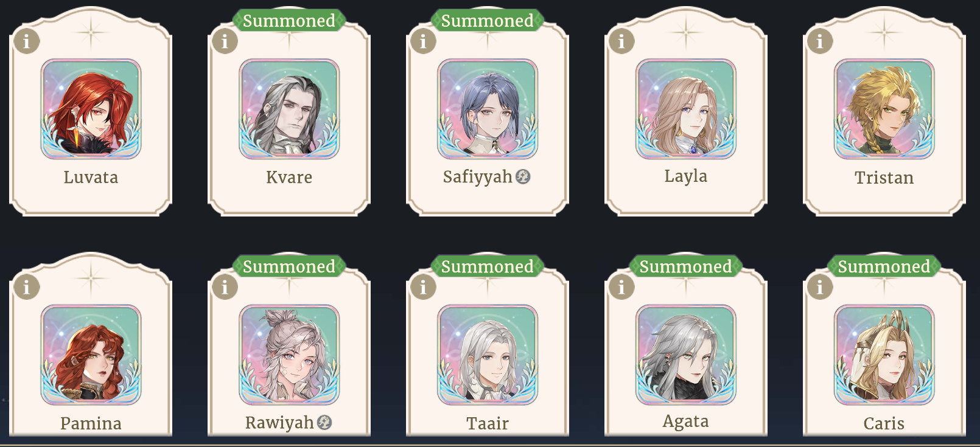Open info icon on Luvata's card
Viewport: 980px width, 447px height.
click(x=26, y=41)
